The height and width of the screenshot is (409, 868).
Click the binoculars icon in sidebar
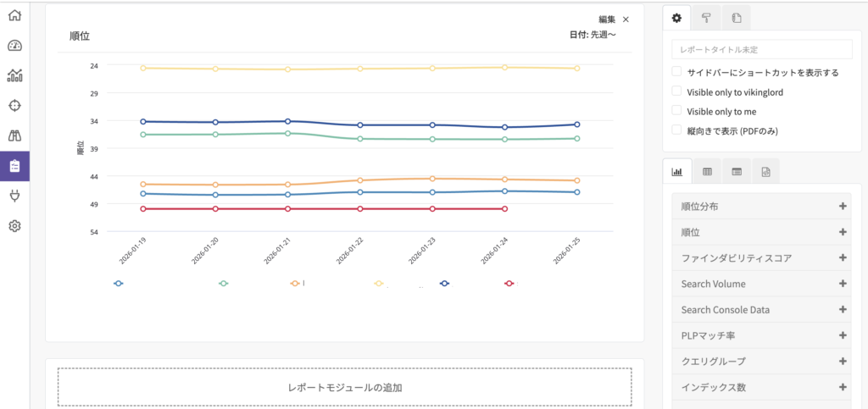point(14,135)
